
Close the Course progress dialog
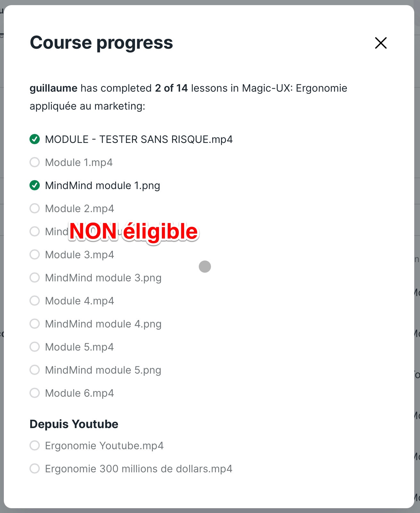pyautogui.click(x=381, y=43)
